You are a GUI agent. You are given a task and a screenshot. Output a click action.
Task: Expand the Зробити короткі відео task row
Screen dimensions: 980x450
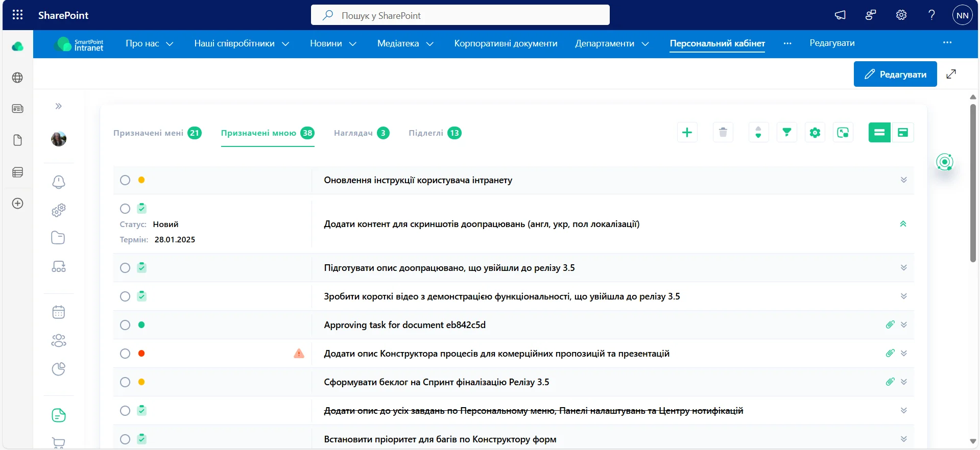pos(903,296)
